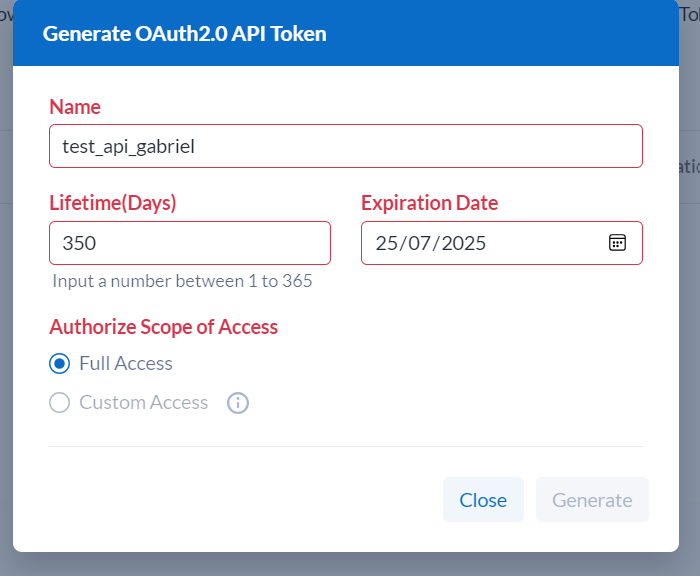Click the info icon beside Custom Access
Viewport: 700px width, 576px height.
pos(237,403)
